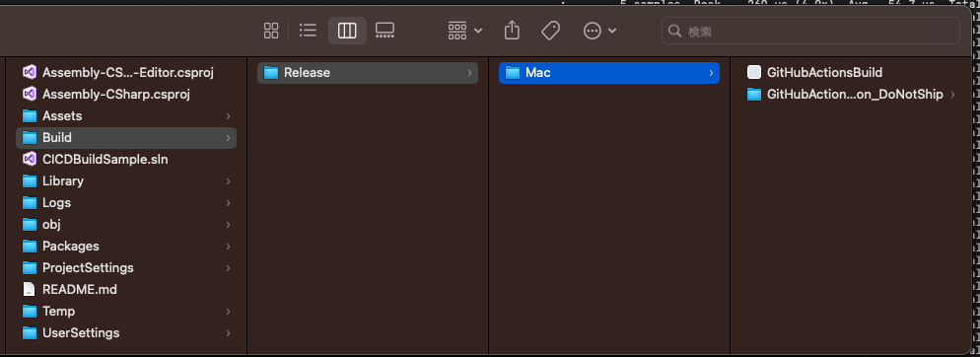Expand the Temp folder chevron

(228, 312)
